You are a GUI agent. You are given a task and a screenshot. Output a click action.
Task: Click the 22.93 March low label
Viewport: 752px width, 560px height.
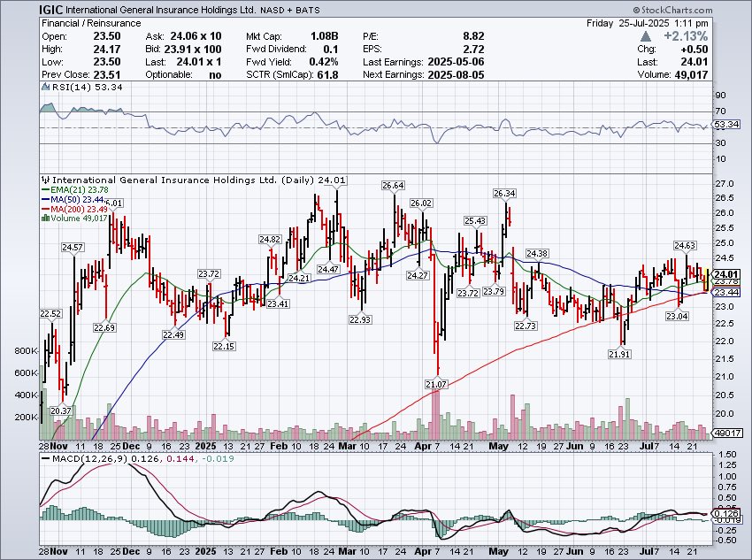click(x=360, y=319)
